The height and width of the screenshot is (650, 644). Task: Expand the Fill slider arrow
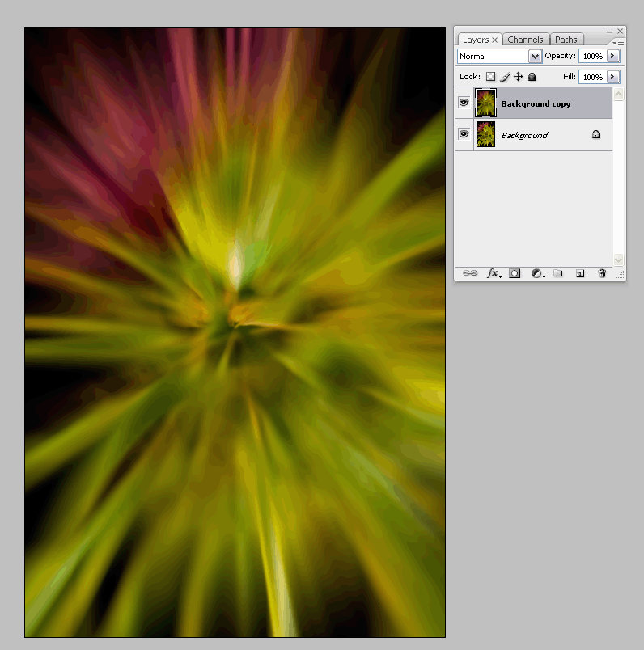pyautogui.click(x=613, y=77)
